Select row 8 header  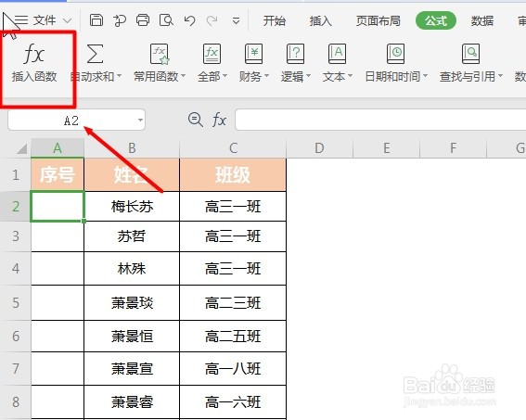click(16, 401)
